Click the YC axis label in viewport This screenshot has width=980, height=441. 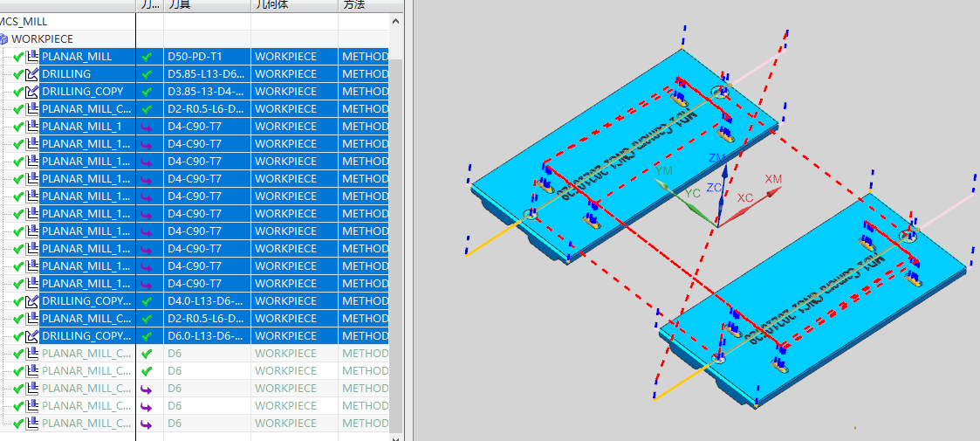point(693,193)
